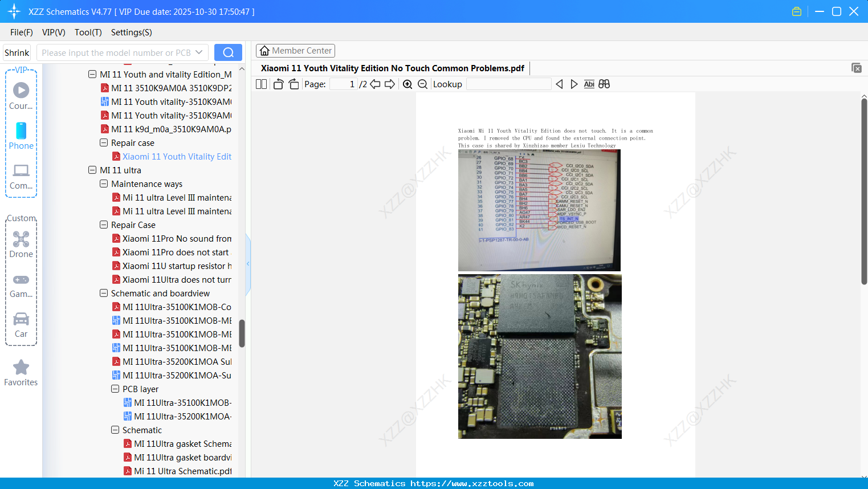
Task: Collapse the MI 11 ultra folder
Action: click(x=92, y=170)
